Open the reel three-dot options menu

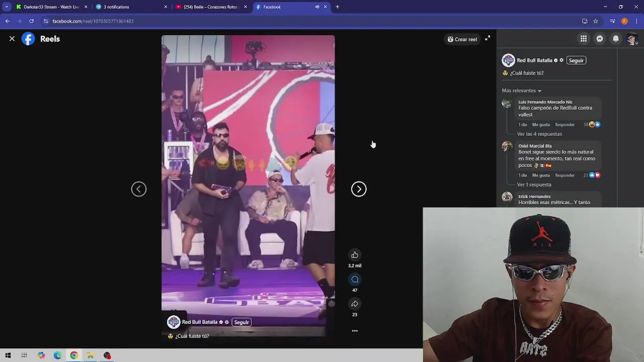(x=355, y=331)
